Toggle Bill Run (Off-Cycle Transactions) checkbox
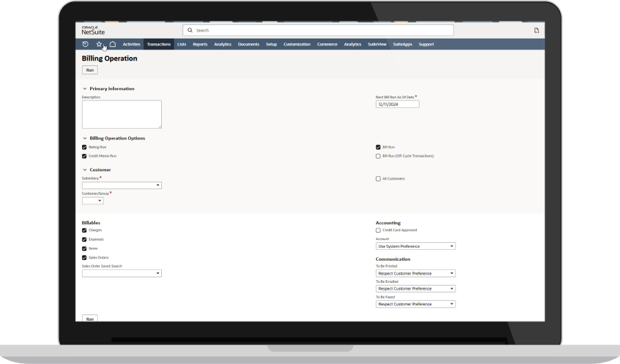 pyautogui.click(x=378, y=156)
